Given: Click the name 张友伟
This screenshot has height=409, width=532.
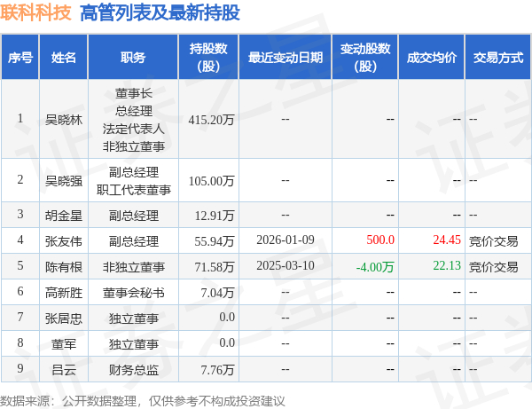Looking at the screenshot, I should [64, 241].
